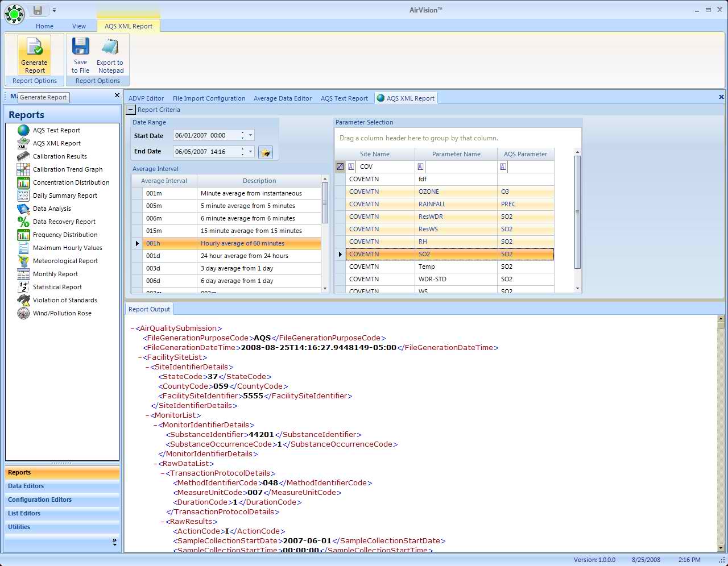This screenshot has width=728, height=566.
Task: Open AQS Text Report in Reports list
Action: click(56, 130)
